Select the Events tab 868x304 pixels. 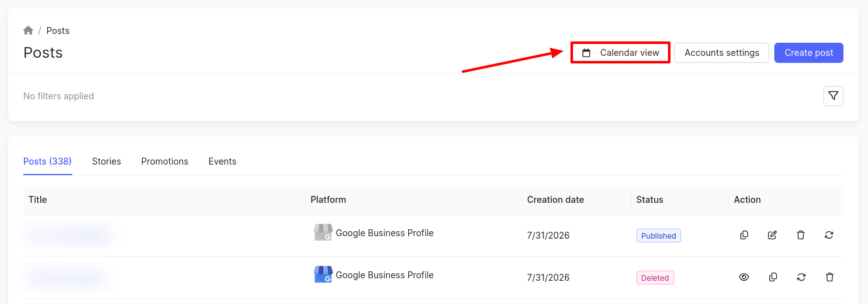223,161
